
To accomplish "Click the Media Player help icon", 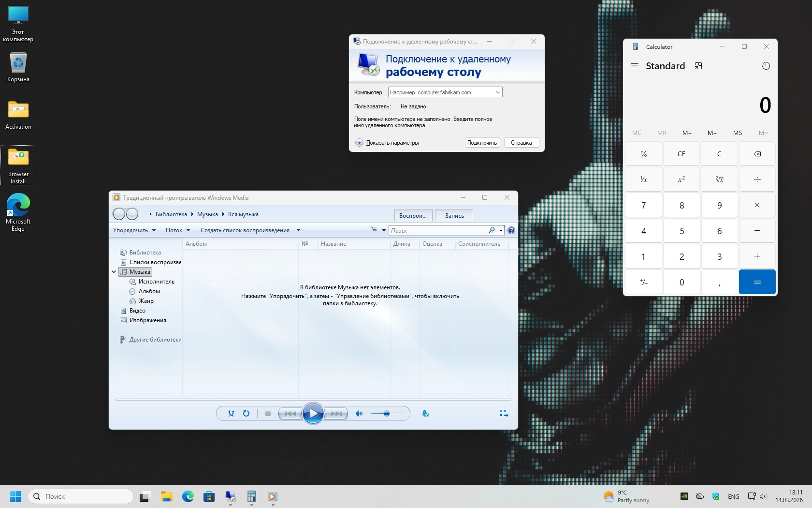I will 511,230.
